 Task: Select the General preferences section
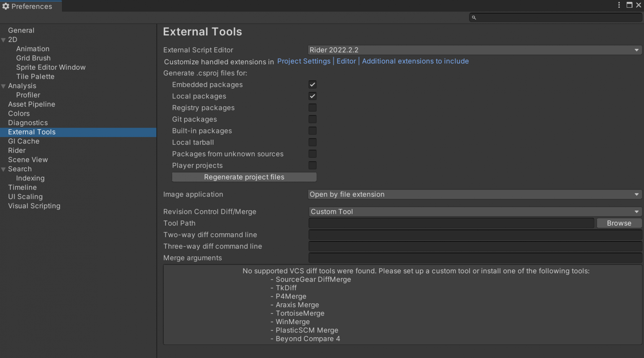(21, 30)
